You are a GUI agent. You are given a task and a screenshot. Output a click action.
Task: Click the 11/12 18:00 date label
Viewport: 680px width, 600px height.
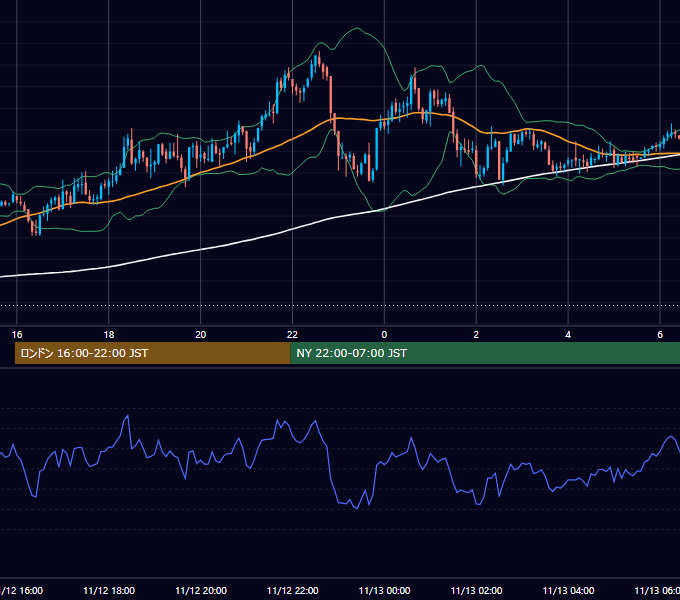109,590
